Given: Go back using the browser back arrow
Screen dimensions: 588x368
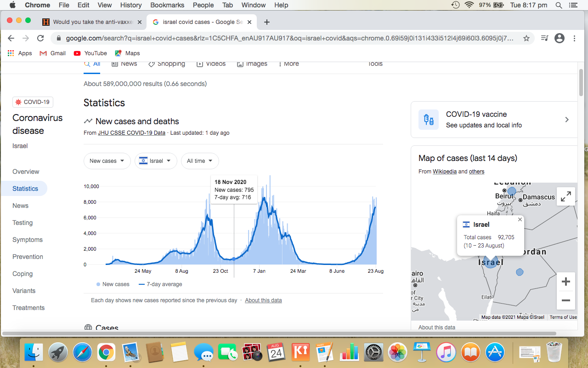Looking at the screenshot, I should (x=11, y=39).
